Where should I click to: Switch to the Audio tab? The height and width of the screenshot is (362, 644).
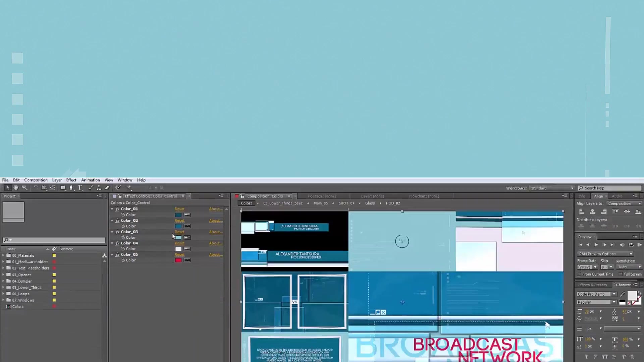click(x=616, y=196)
